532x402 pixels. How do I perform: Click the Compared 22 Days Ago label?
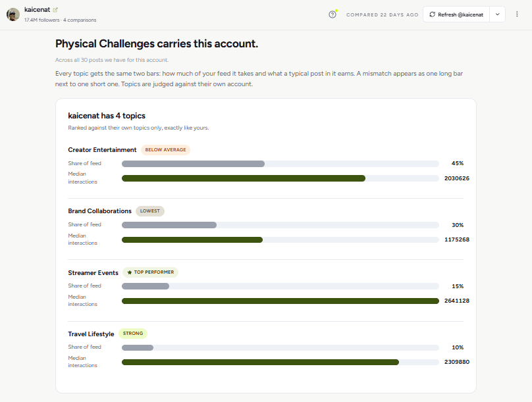point(382,15)
